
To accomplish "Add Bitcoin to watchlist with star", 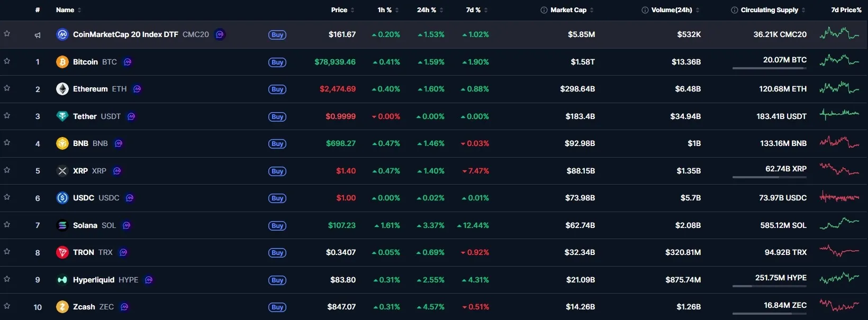I will 7,61.
